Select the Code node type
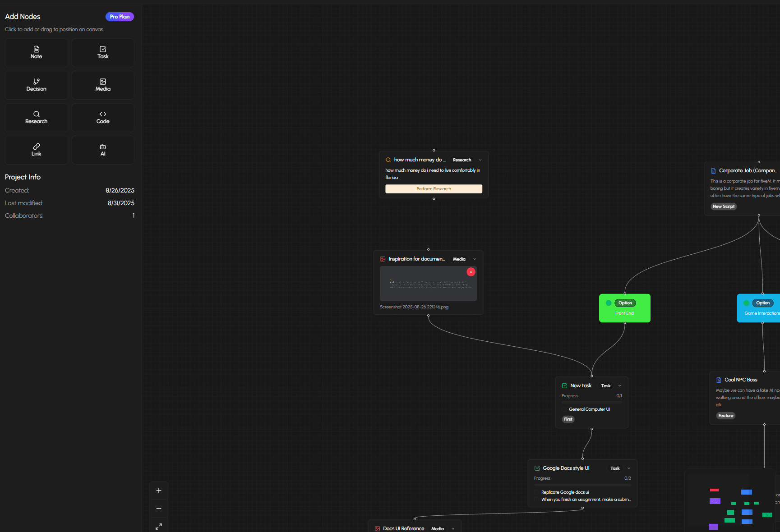The image size is (780, 532). (x=103, y=117)
